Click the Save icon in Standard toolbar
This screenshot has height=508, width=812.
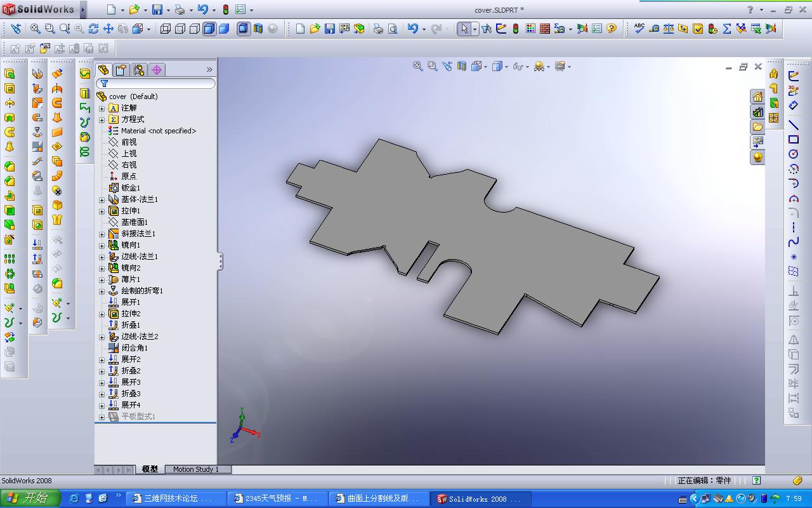[x=329, y=29]
